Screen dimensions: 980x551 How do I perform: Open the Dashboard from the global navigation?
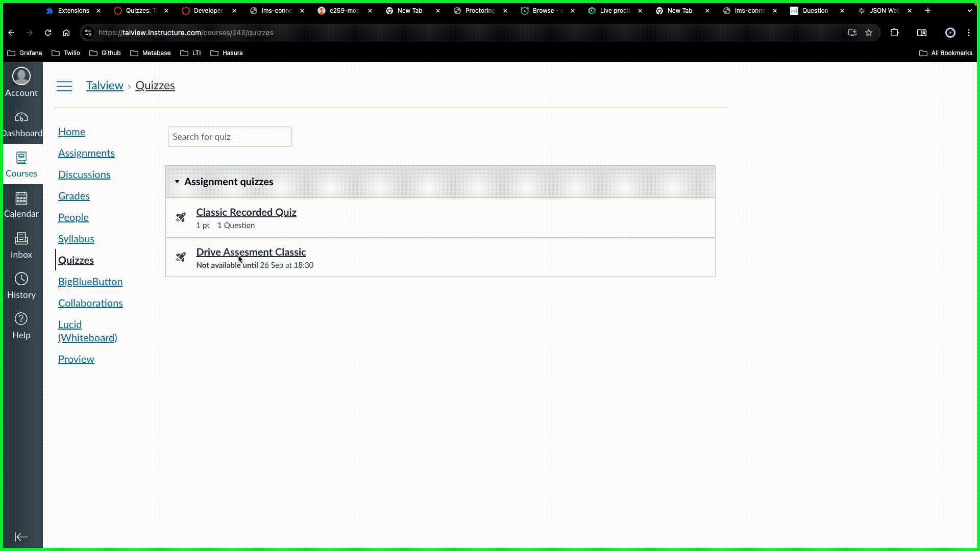pos(22,123)
